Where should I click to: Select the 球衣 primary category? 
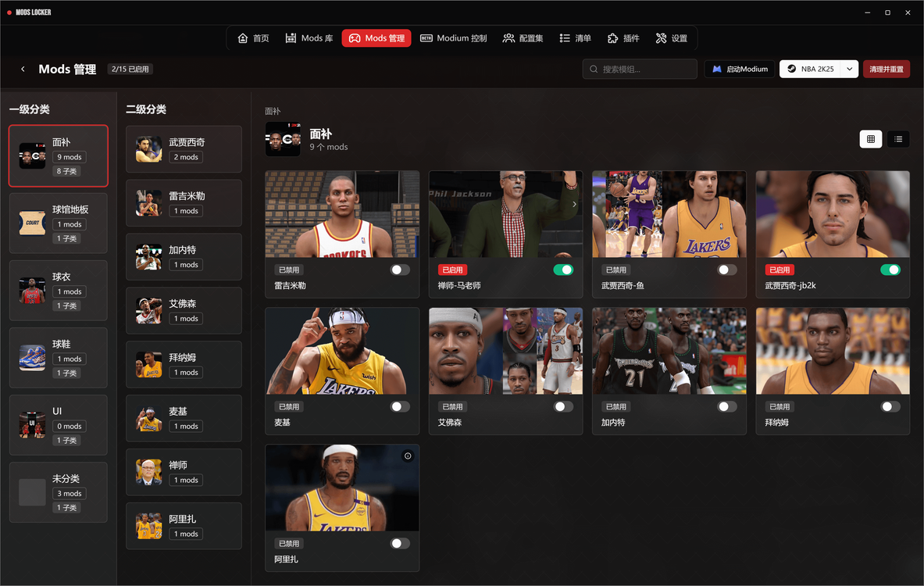pos(59,291)
